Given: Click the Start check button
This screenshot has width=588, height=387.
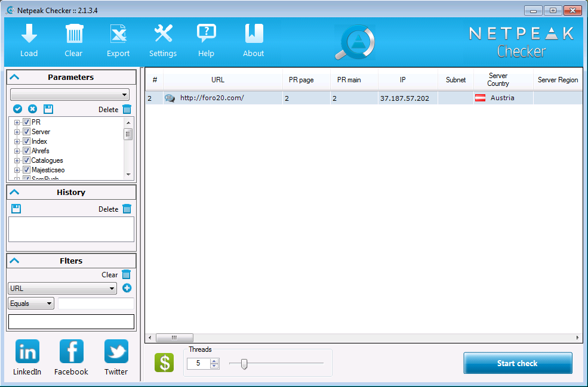Looking at the screenshot, I should (518, 363).
